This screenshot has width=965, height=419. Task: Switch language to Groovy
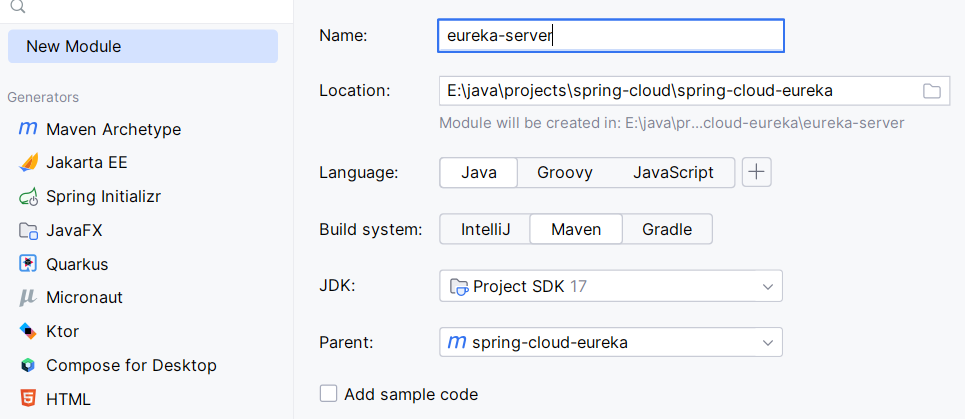[x=564, y=172]
